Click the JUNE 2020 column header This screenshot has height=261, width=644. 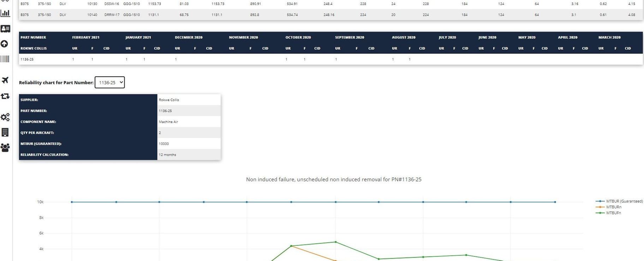(x=487, y=37)
